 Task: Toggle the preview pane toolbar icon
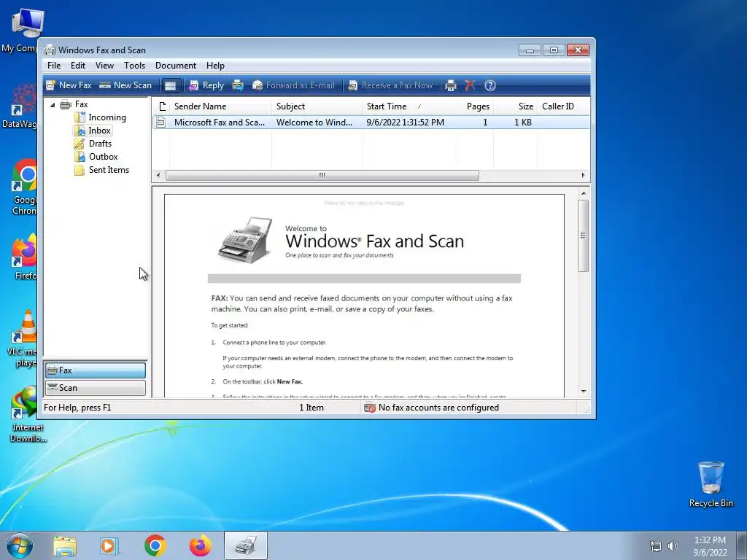(171, 85)
